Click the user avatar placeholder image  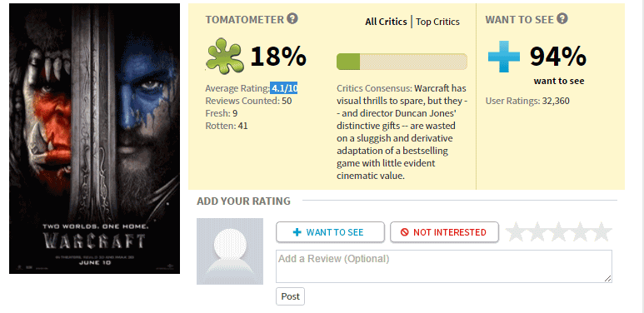pos(230,251)
